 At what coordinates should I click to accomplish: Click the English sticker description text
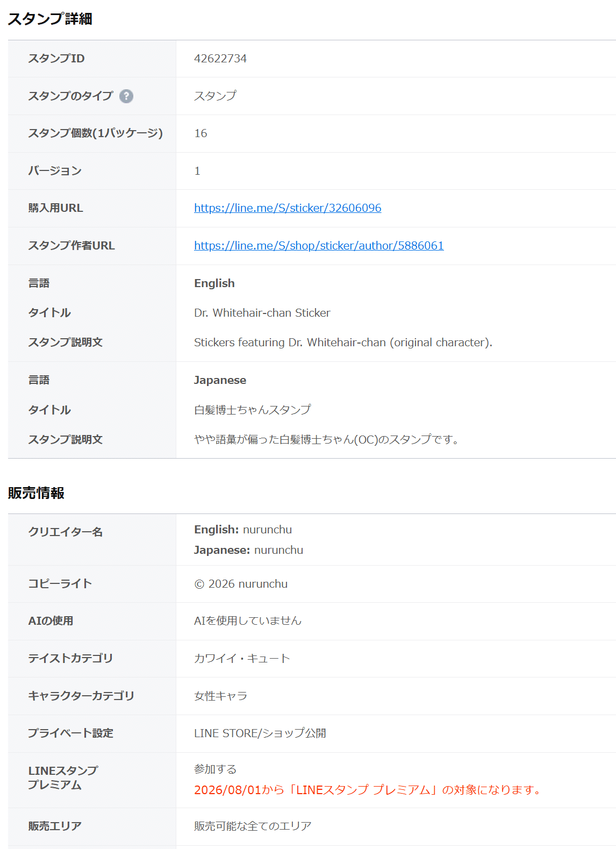[343, 343]
